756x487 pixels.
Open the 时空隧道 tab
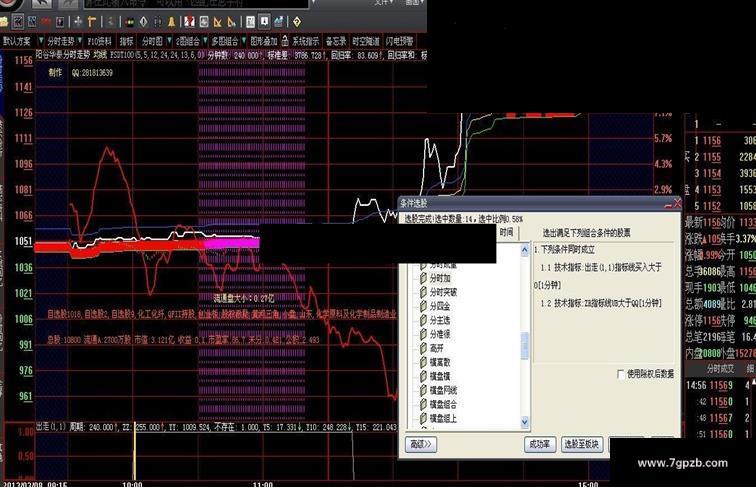366,41
